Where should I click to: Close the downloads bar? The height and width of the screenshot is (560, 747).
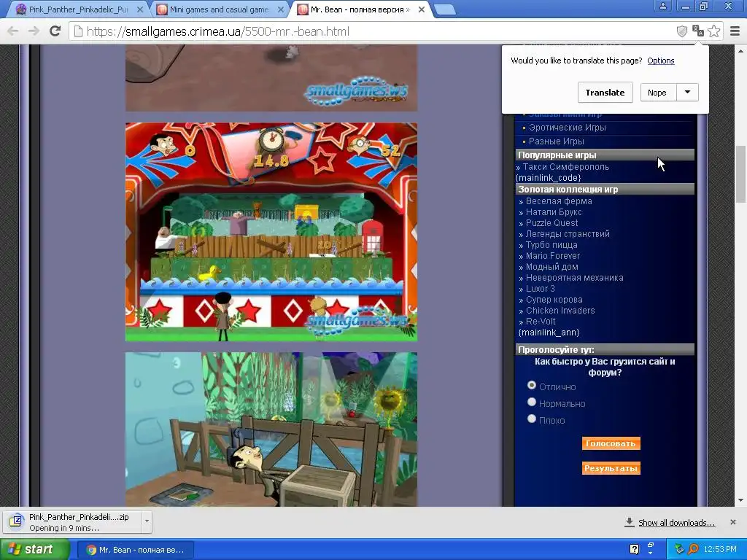(x=733, y=522)
